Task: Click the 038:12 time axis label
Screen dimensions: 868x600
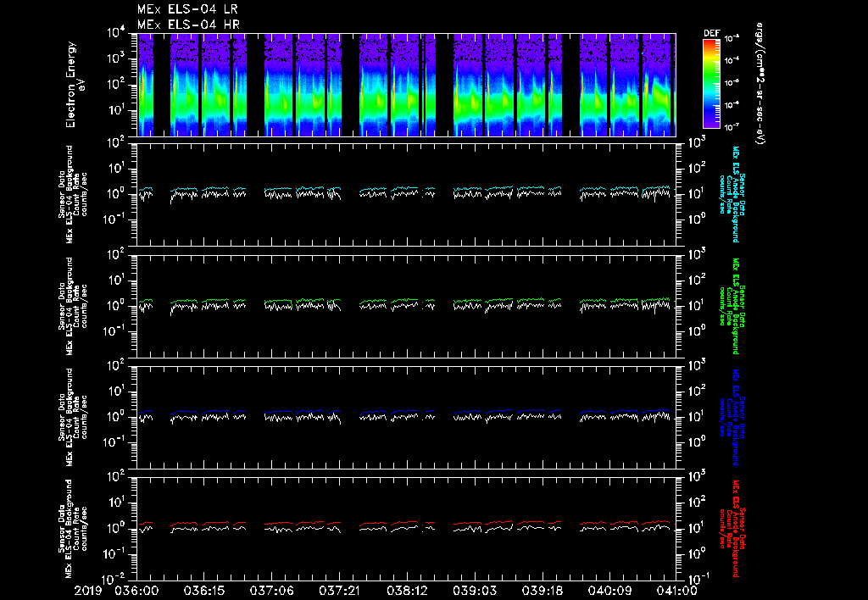Action: tap(407, 592)
